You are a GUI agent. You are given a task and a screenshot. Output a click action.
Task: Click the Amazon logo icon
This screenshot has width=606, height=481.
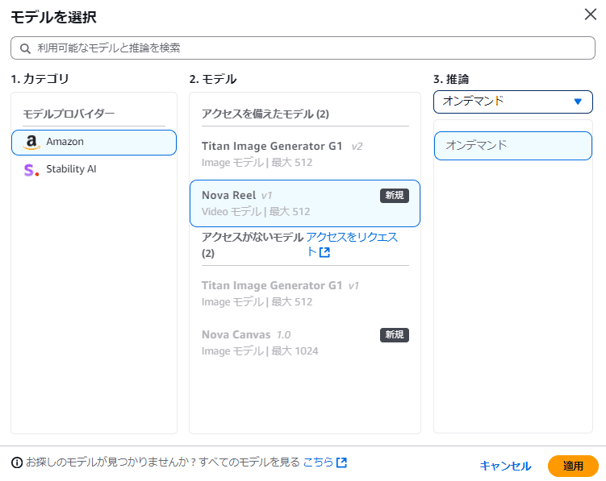[x=31, y=142]
